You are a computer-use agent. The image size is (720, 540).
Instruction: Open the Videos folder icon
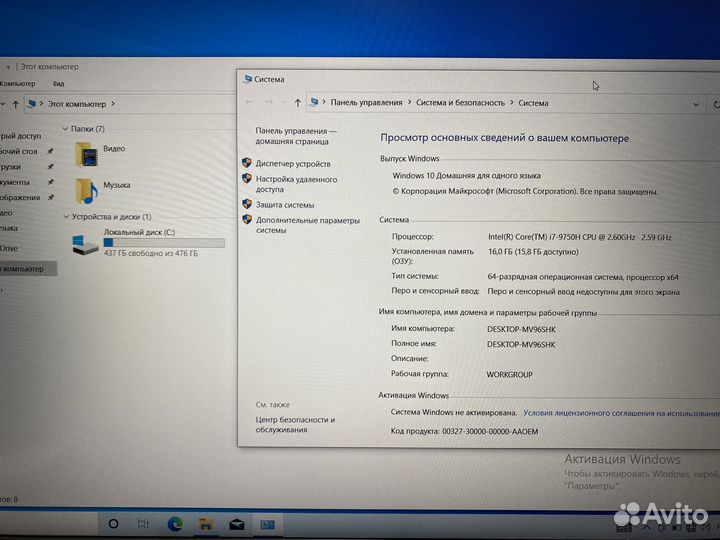(86, 154)
